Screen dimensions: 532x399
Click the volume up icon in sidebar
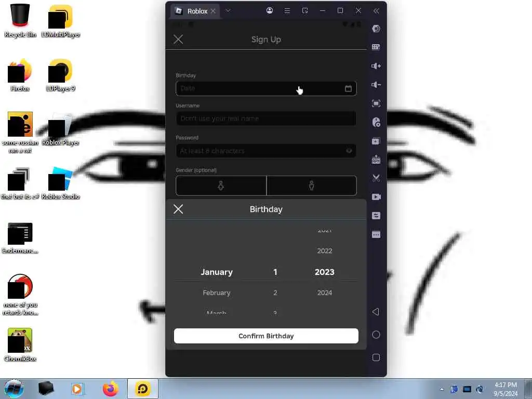click(x=376, y=66)
